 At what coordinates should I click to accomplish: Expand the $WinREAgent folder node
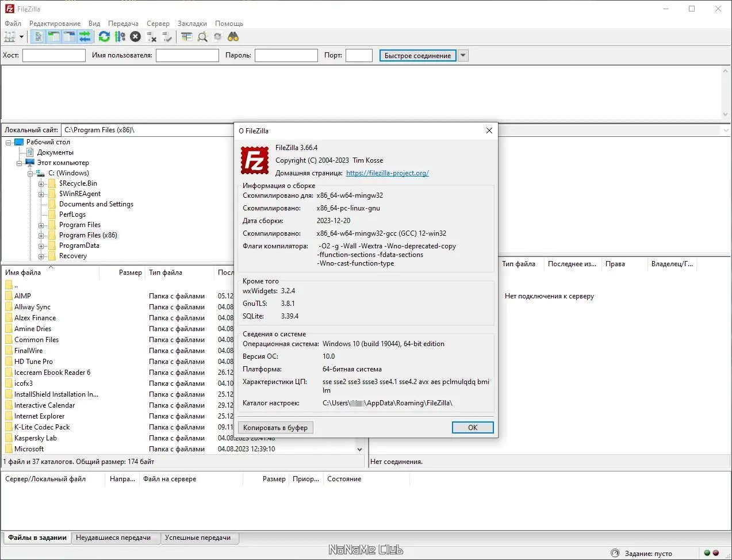[41, 194]
